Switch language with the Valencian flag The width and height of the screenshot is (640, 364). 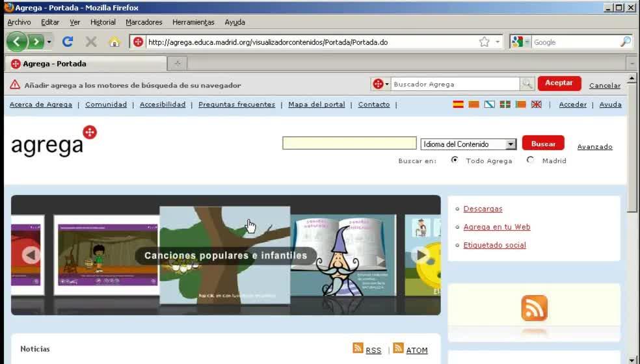[521, 105]
